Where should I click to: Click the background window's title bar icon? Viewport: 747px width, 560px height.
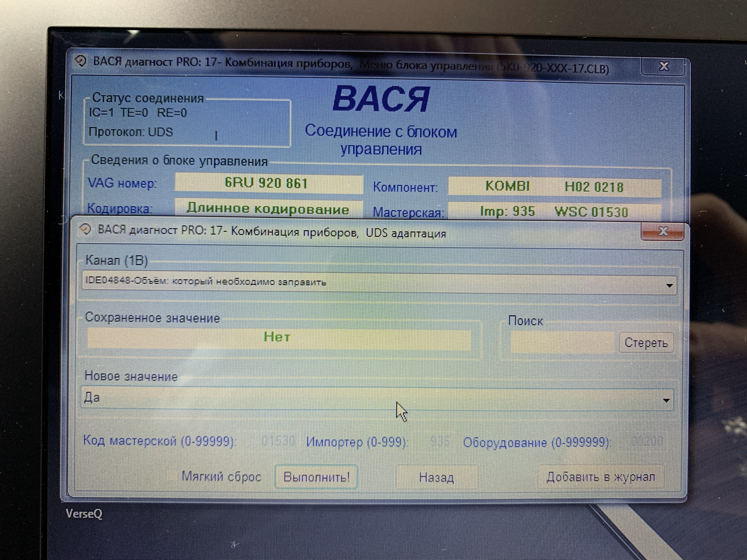(x=81, y=61)
